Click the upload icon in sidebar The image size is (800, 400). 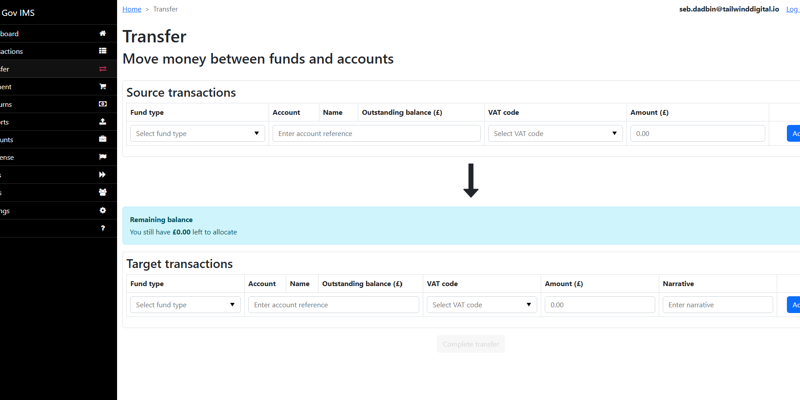102,122
